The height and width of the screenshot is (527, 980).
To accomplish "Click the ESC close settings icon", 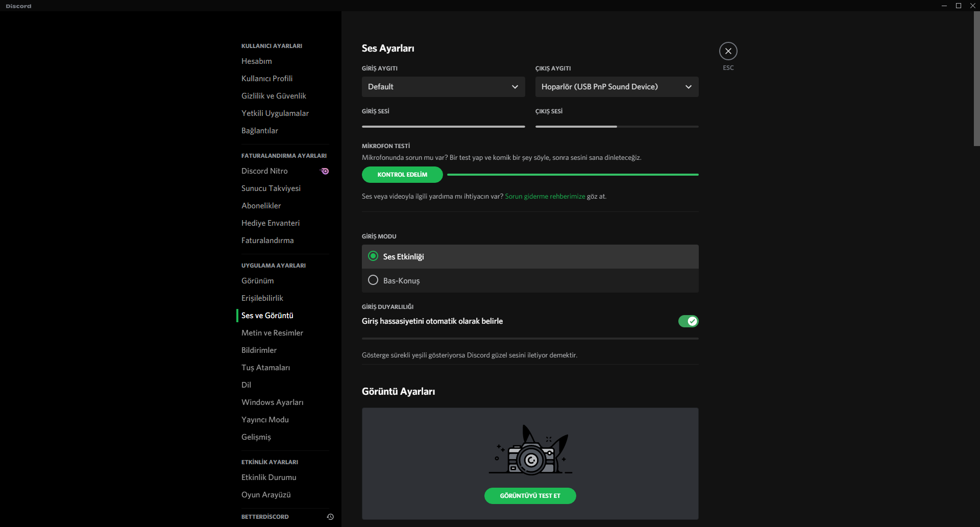I will (728, 51).
